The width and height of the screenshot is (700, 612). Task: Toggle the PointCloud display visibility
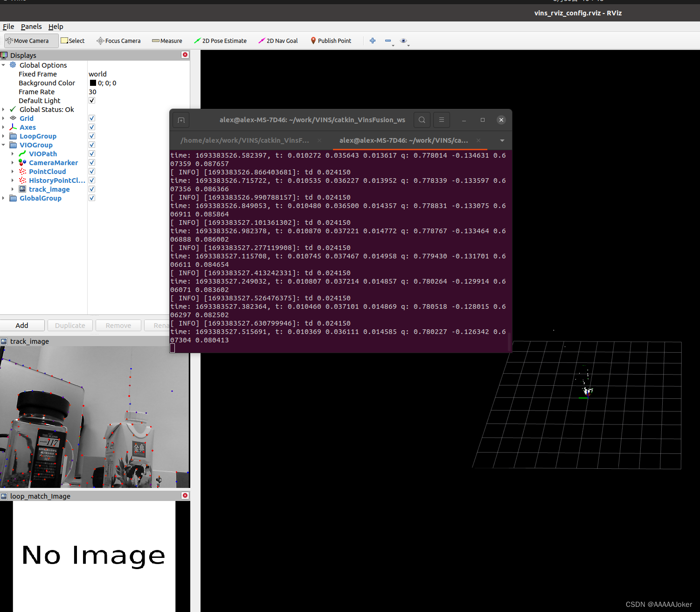(91, 171)
